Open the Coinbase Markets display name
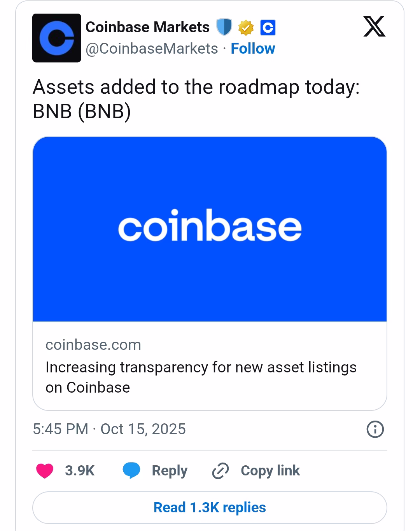The image size is (420, 531). point(147,27)
